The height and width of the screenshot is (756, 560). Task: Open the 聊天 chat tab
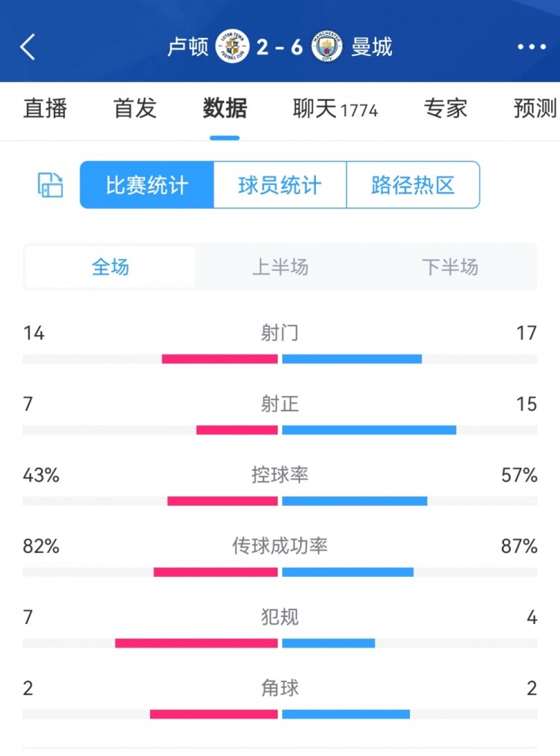(335, 109)
